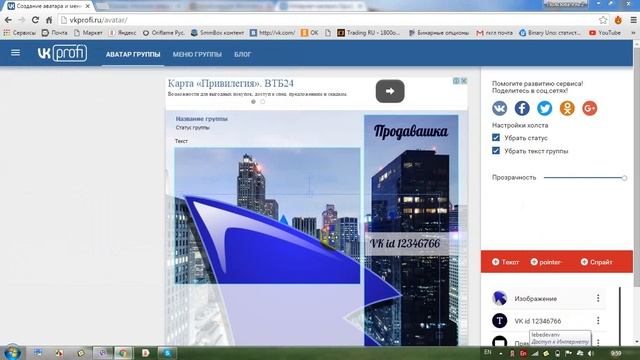
Task: Select the VK id 12346766 text on canvas
Action: pos(404,244)
